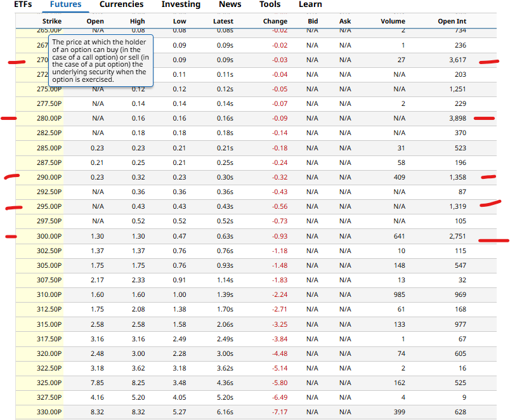Open the ETFs navigation tab
510x420 pixels.
(23, 4)
